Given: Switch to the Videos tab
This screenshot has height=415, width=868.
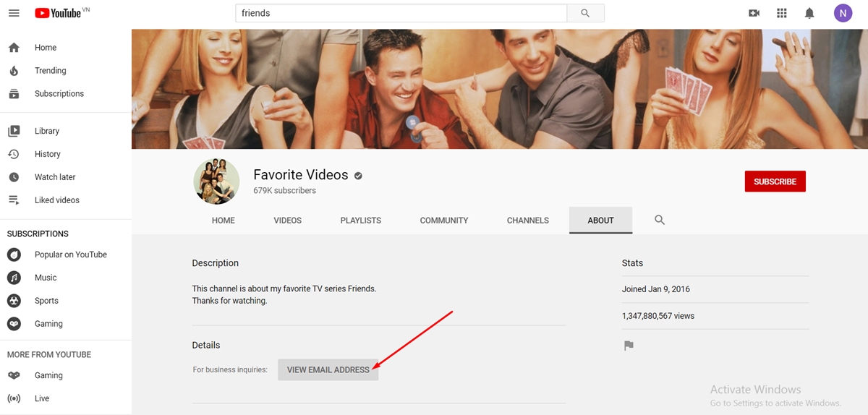Looking at the screenshot, I should [287, 221].
